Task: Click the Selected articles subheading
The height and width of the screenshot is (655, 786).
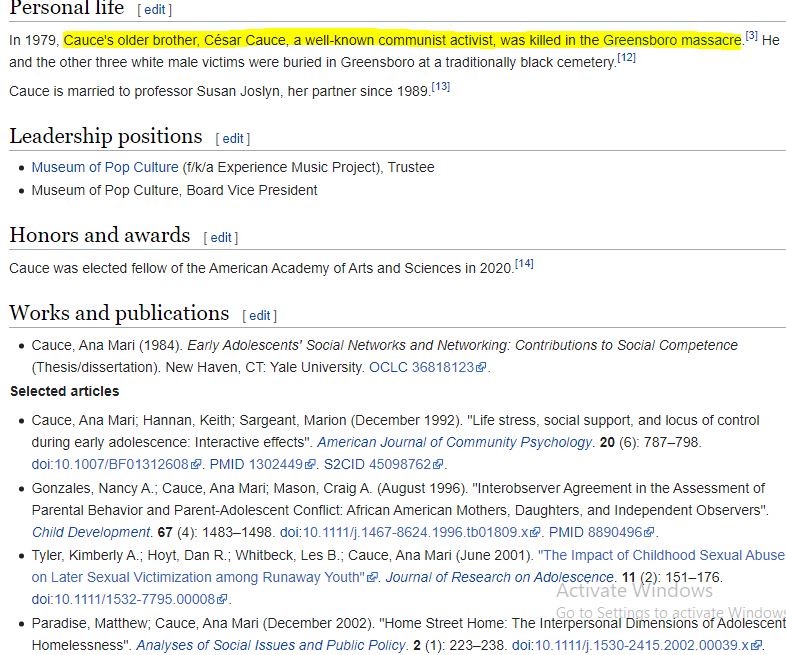Action: click(x=65, y=391)
